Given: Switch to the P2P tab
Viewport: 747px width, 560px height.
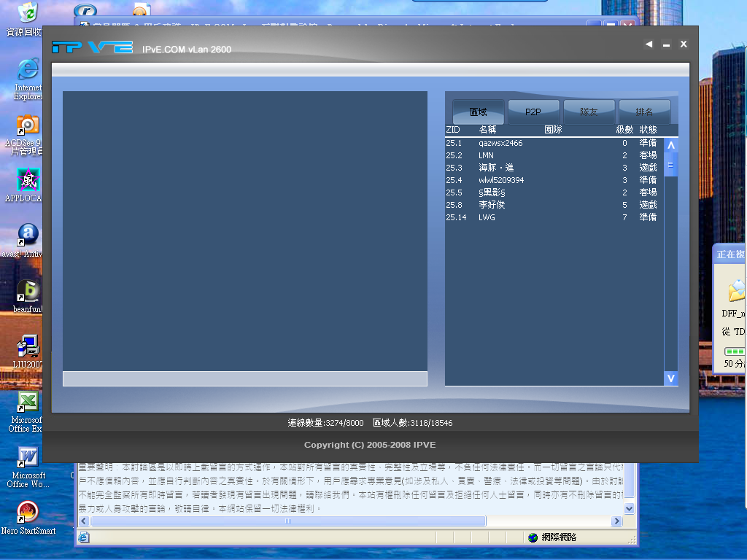Looking at the screenshot, I should pyautogui.click(x=533, y=112).
